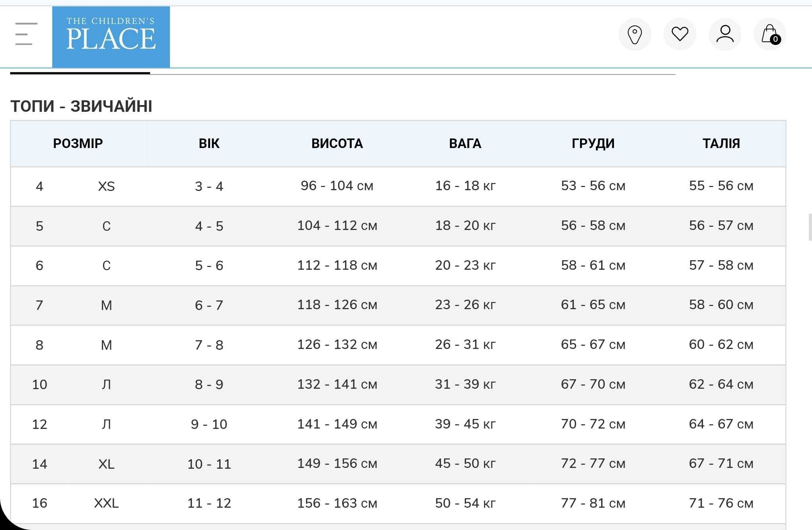This screenshot has width=812, height=530.
Task: Click the РОЗМІР column header
Action: click(x=78, y=143)
